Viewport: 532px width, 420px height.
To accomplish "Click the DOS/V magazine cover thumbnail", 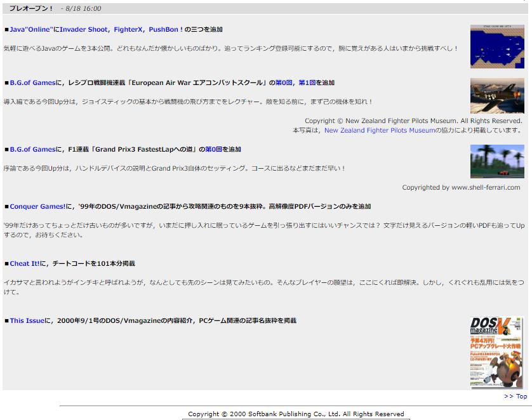I will pos(497,353).
